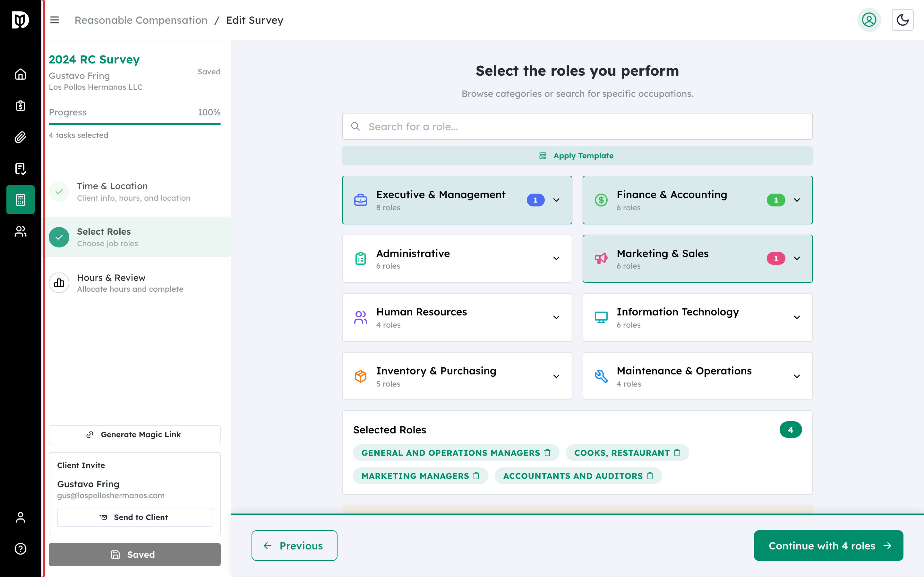
Task: Open the clients people icon in the sidebar
Action: [x=20, y=231]
